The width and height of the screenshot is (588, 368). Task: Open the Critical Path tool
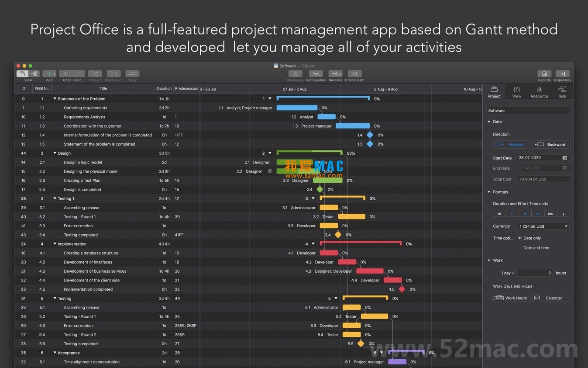pos(354,74)
